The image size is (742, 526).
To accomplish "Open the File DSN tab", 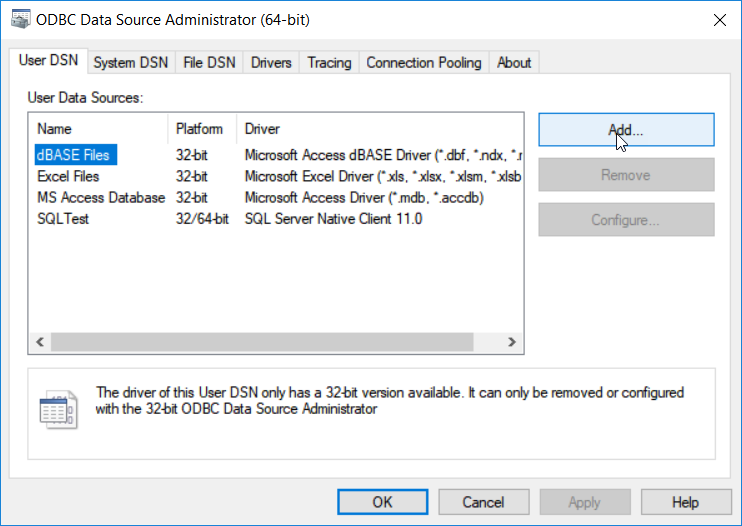I will click(x=209, y=63).
